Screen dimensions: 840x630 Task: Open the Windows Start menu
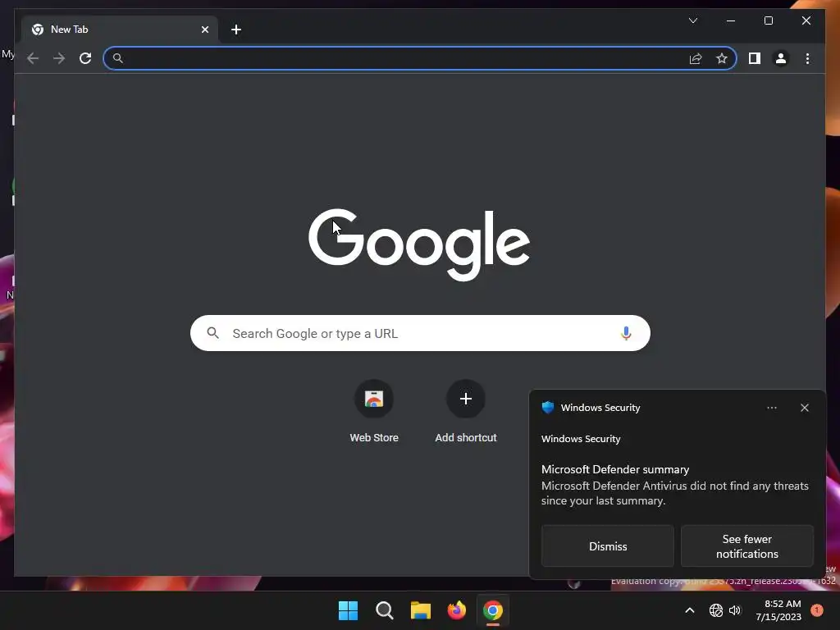point(348,610)
